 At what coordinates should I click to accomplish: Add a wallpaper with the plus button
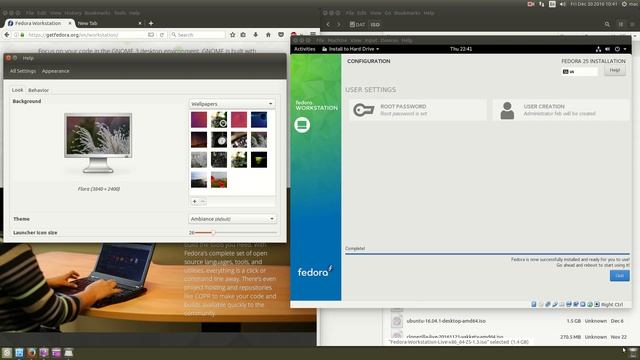[195, 201]
